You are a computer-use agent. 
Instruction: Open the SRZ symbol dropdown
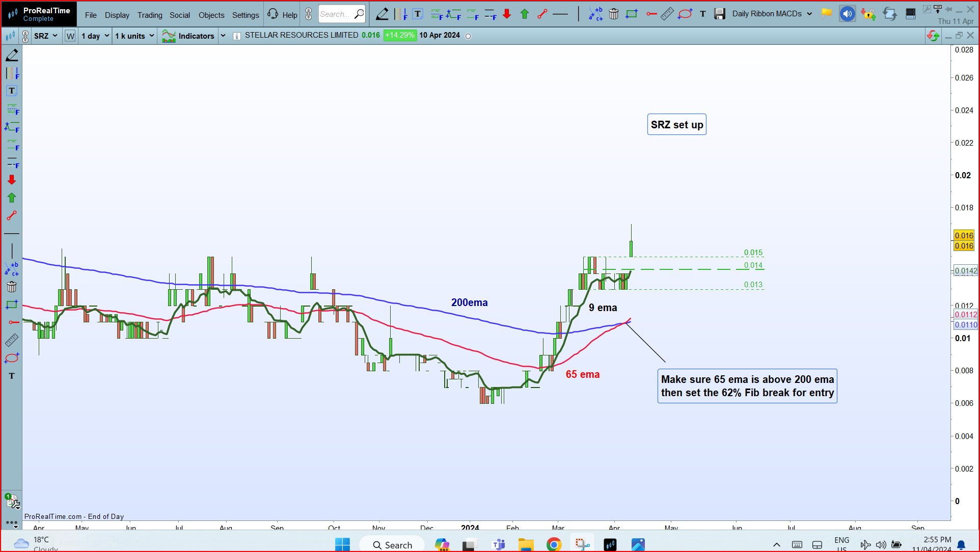tap(46, 36)
